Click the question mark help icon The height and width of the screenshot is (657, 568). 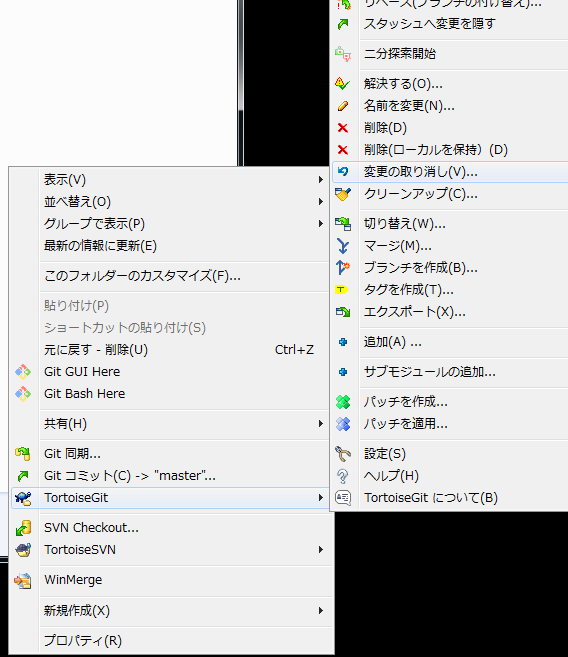coord(343,476)
